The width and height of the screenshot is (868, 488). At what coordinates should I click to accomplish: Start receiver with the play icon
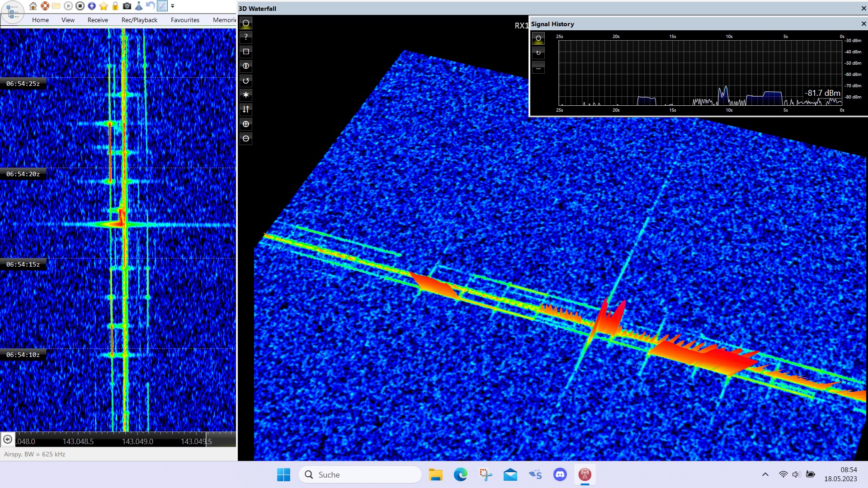68,6
